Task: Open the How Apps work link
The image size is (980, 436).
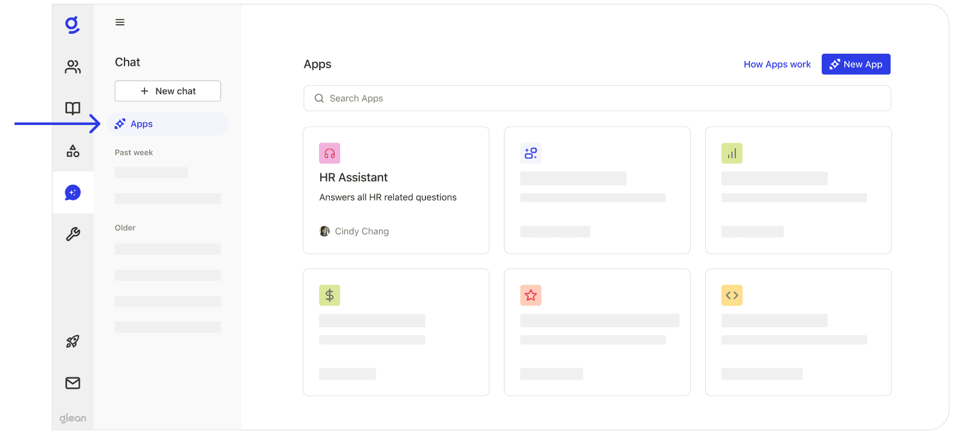Action: [x=777, y=64]
